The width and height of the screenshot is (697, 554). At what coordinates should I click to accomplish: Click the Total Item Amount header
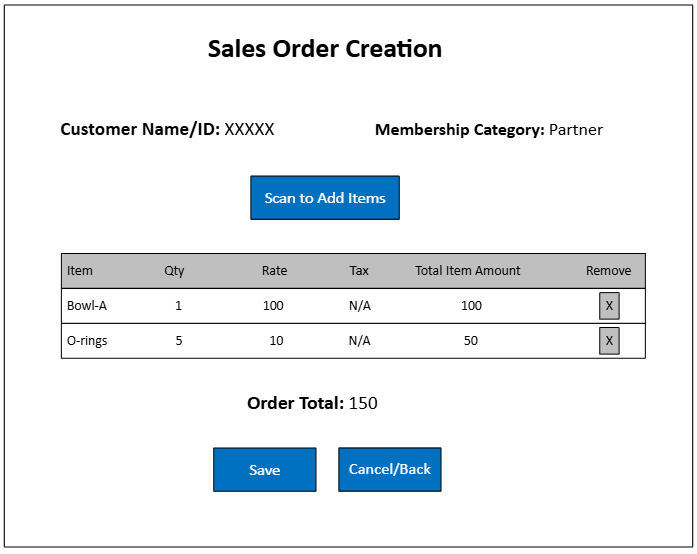coord(468,271)
